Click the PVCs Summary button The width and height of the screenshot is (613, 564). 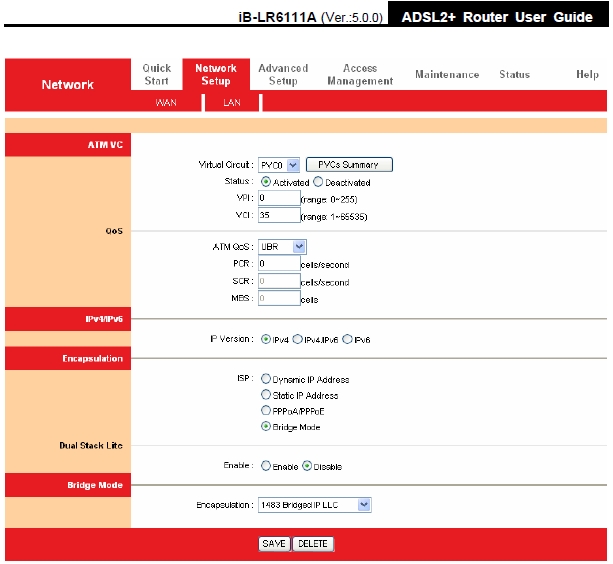(x=349, y=165)
